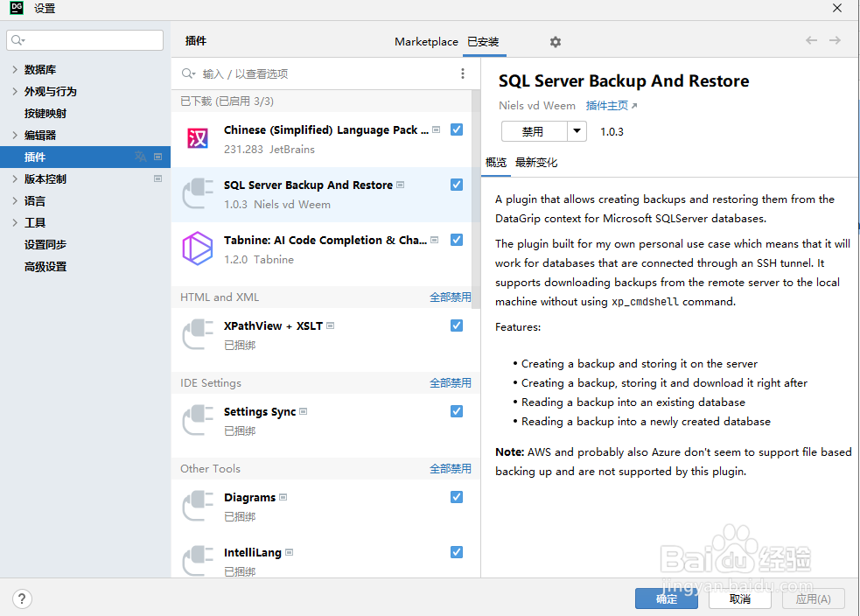Screen dimensions: 860x616
Task: Click the magnifier icon in plugin search
Action: tap(189, 73)
